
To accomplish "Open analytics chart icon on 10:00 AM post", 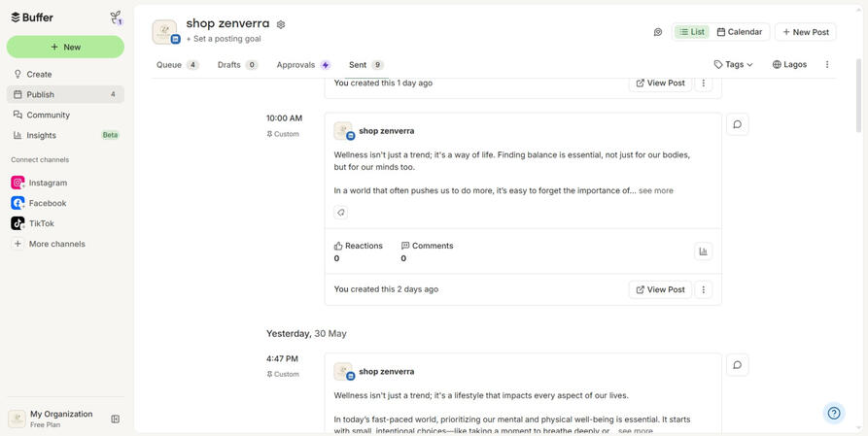I will [x=703, y=252].
